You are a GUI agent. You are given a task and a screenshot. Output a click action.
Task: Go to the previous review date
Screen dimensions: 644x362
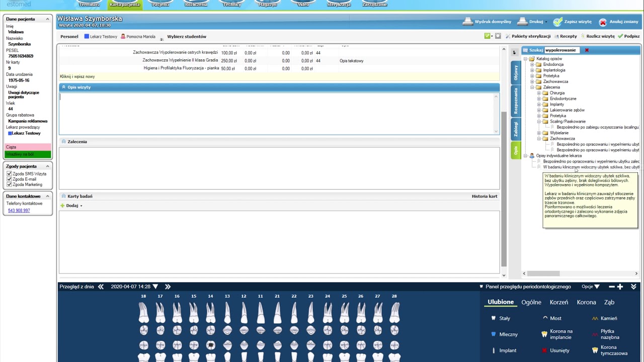click(101, 287)
